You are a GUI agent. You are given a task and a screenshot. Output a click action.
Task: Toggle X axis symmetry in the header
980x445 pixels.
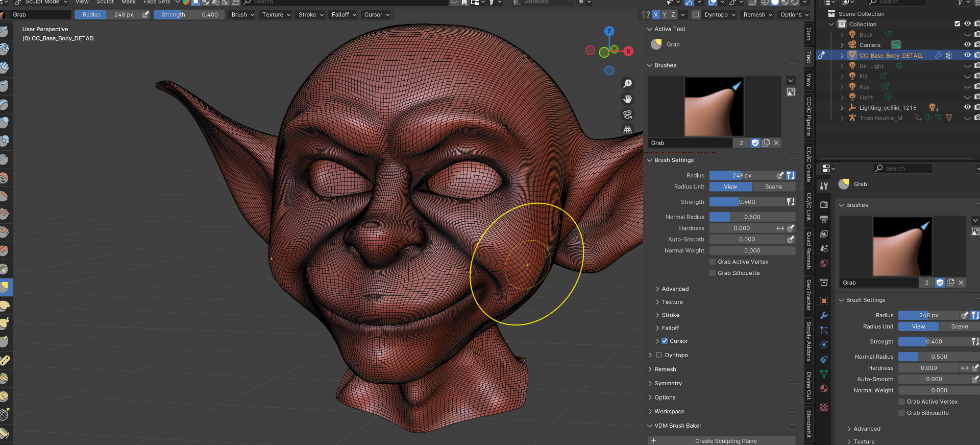[x=656, y=15]
